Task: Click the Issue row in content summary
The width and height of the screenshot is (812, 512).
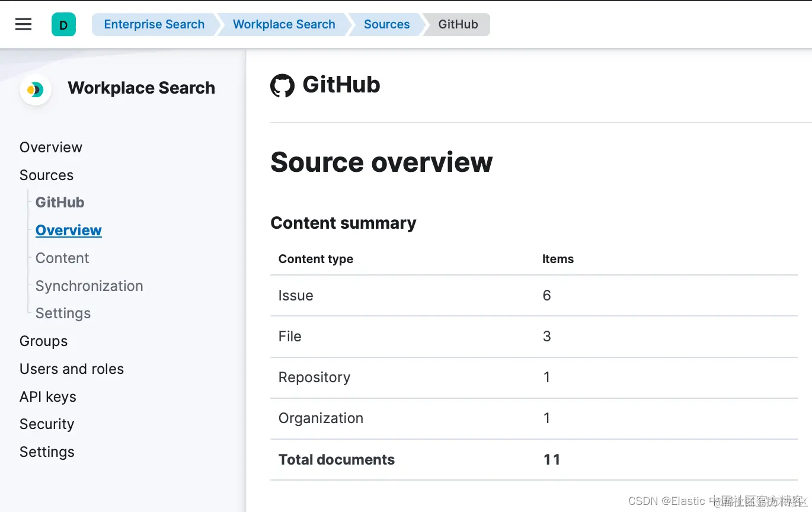Action: pos(534,295)
